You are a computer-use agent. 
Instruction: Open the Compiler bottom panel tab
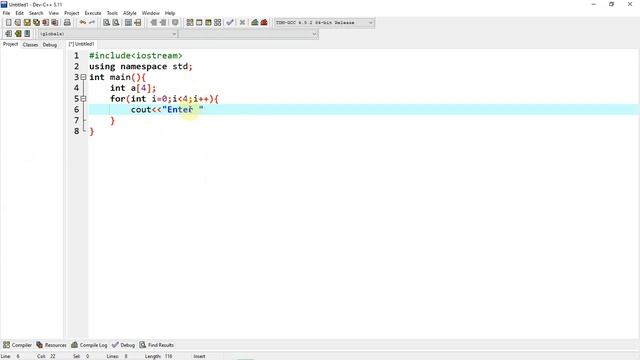tap(17, 345)
